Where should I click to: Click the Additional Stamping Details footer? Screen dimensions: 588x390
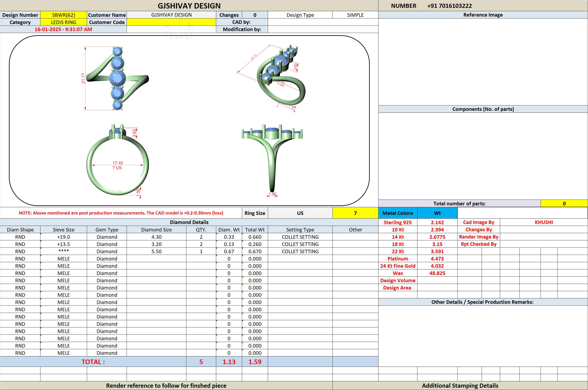pyautogui.click(x=460, y=385)
